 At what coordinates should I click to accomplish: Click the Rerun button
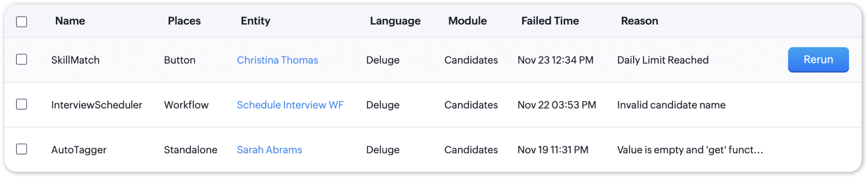click(x=818, y=60)
